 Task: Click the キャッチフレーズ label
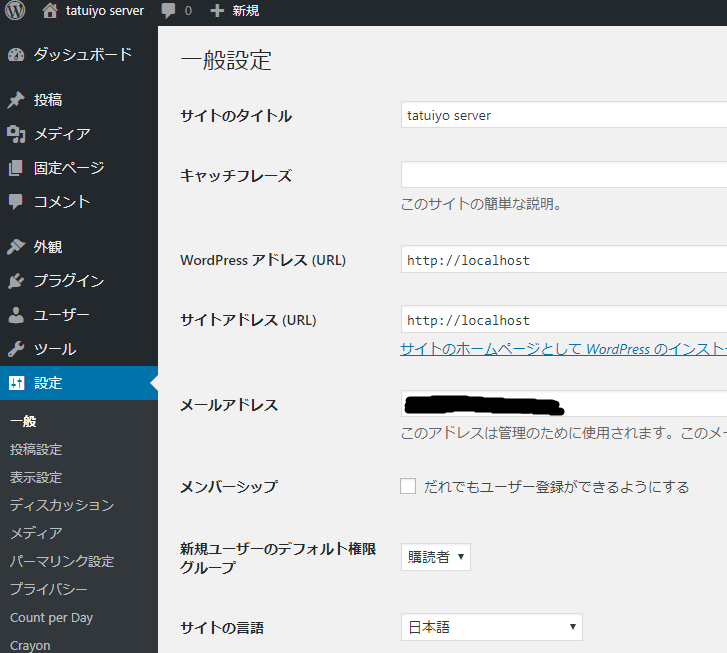pos(236,176)
